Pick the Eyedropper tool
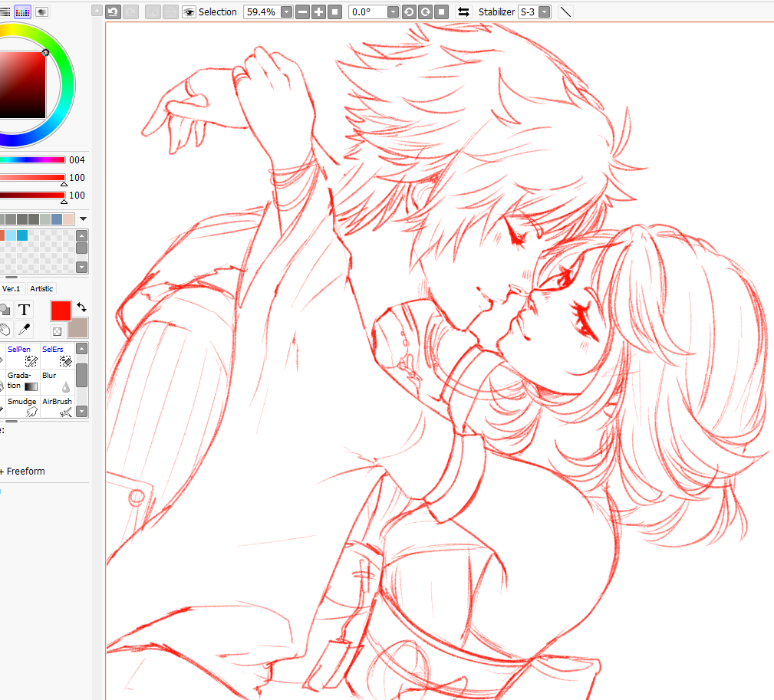 click(x=25, y=330)
